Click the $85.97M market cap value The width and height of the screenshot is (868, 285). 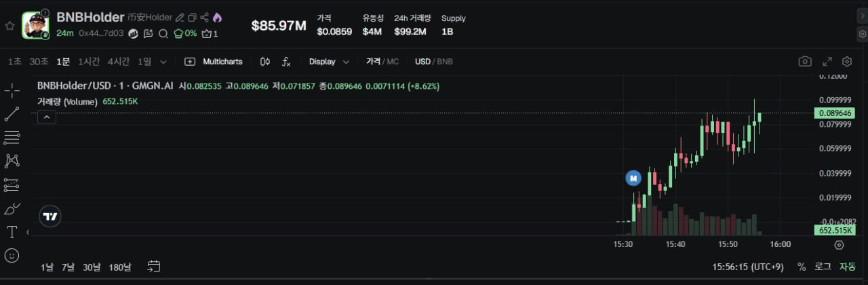[x=279, y=26]
